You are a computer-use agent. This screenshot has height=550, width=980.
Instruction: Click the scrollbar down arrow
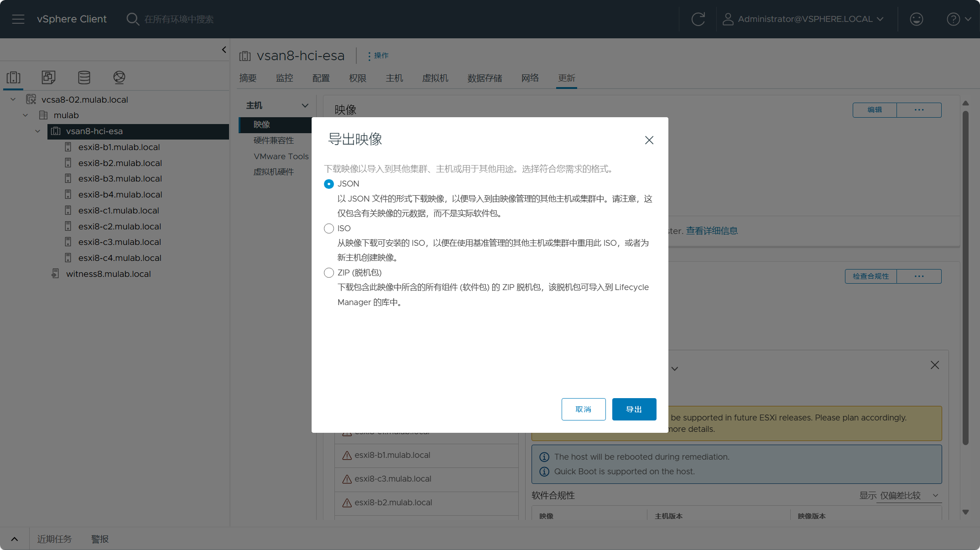pyautogui.click(x=965, y=512)
